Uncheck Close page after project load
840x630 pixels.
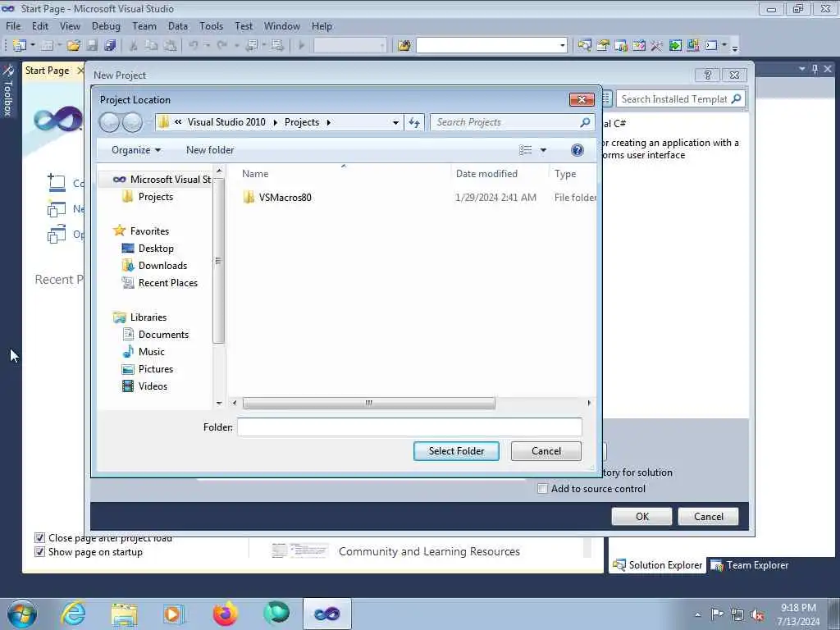[x=39, y=538]
